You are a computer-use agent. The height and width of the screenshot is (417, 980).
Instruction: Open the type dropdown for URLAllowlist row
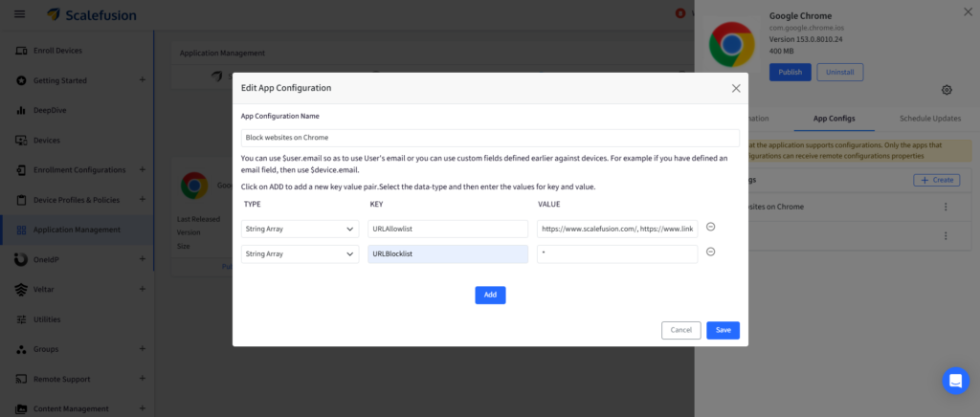click(300, 230)
